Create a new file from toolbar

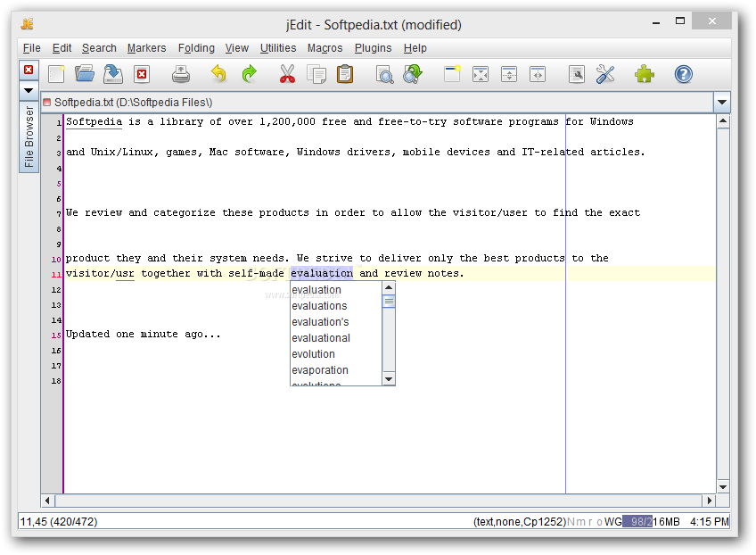pyautogui.click(x=56, y=74)
